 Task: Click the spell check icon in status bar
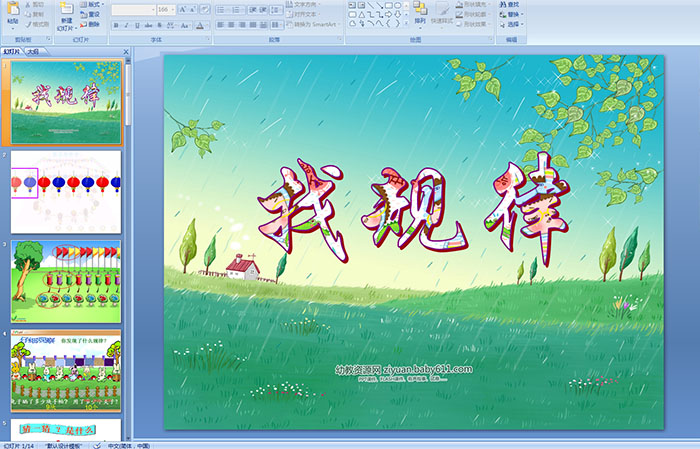[x=96, y=444]
